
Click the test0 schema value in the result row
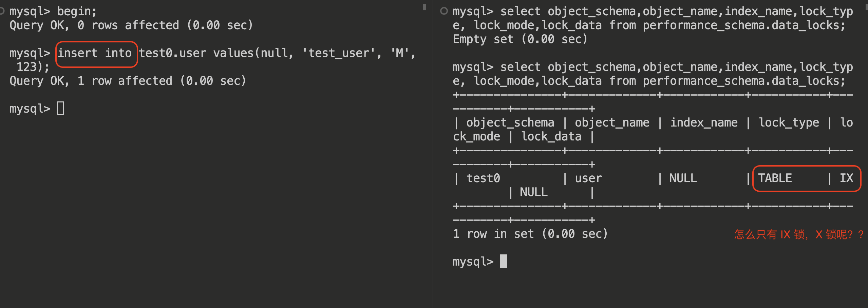[x=483, y=178]
